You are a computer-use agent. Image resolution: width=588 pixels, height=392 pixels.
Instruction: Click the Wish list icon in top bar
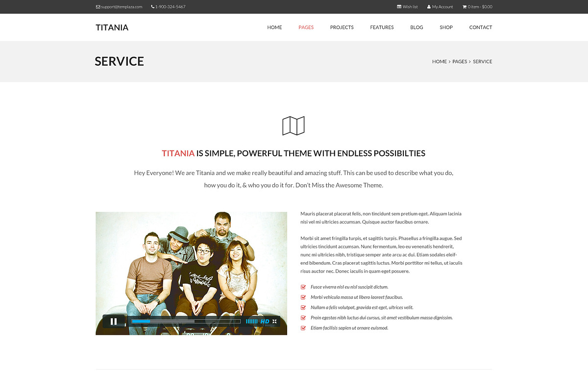click(399, 7)
